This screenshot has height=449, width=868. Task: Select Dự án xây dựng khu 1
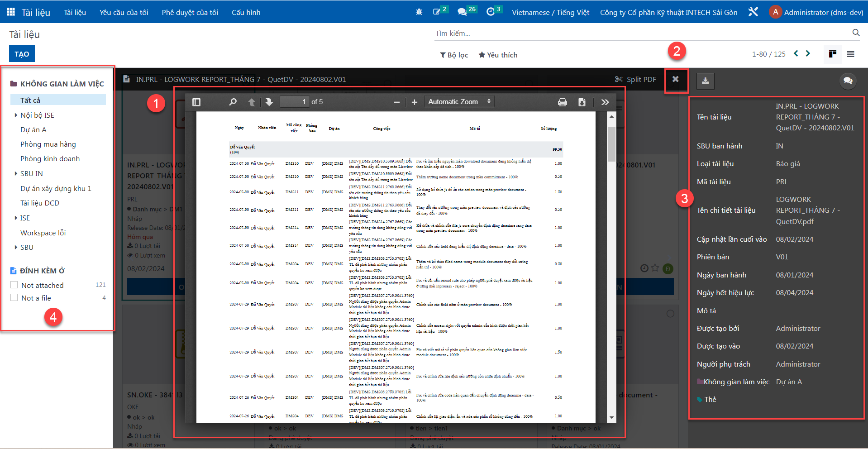click(x=56, y=188)
